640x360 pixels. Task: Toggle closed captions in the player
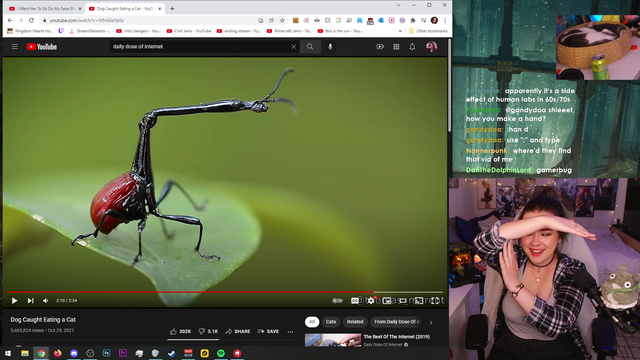[355, 300]
